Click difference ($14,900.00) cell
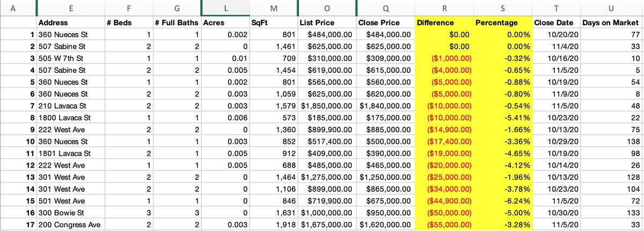Screen dimensions: 644x231 point(444,129)
